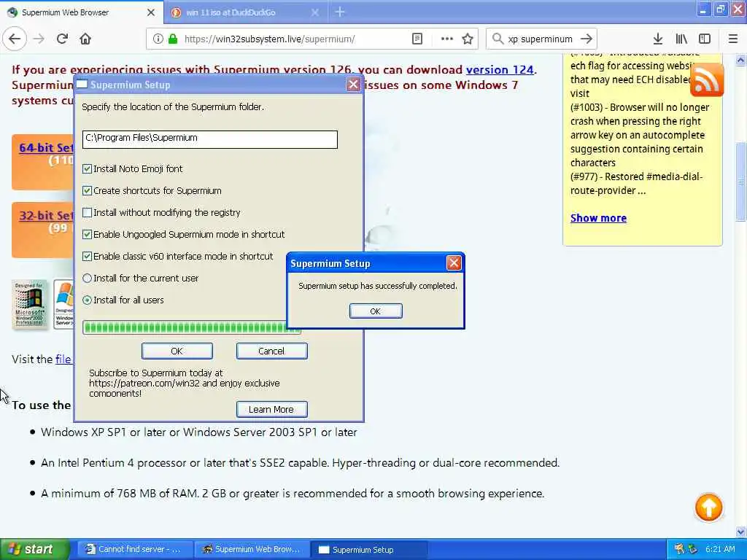Open the Windows Start menu
This screenshot has height=560, width=747.
[34, 549]
